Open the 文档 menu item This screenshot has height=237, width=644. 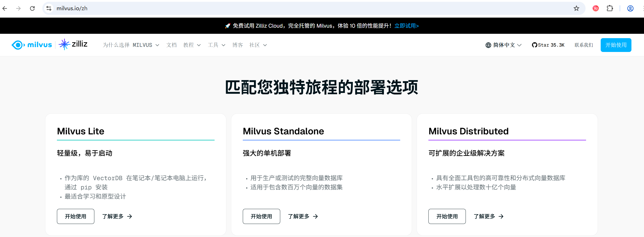click(172, 45)
